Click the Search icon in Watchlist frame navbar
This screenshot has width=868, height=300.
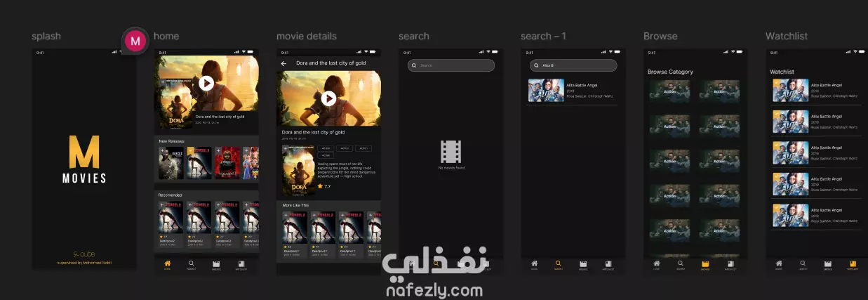pyautogui.click(x=803, y=264)
